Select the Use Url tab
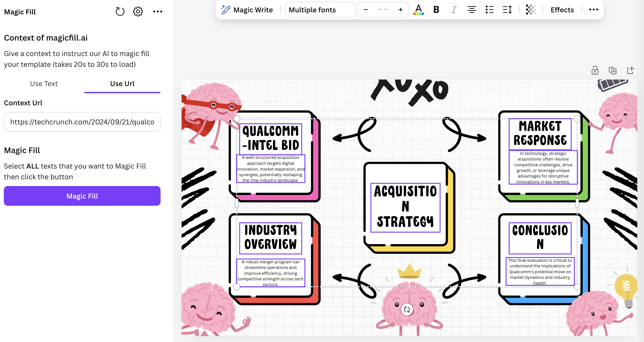Image resolution: width=644 pixels, height=342 pixels. click(x=122, y=84)
